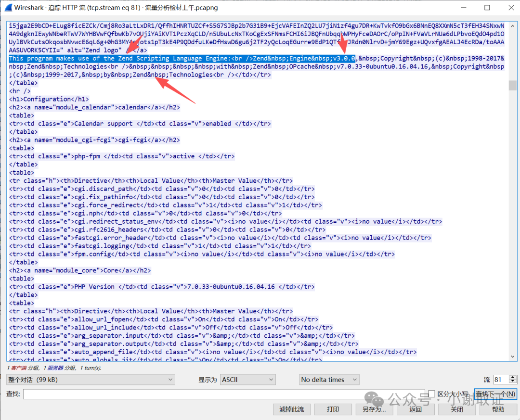Click the auto_append_file row
The height and width of the screenshot is (420, 520).
[x=213, y=352]
